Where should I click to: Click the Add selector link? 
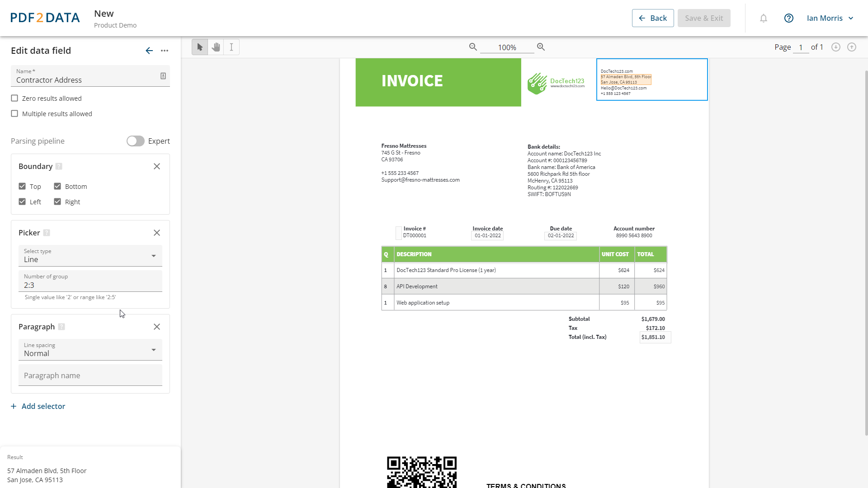[38, 406]
